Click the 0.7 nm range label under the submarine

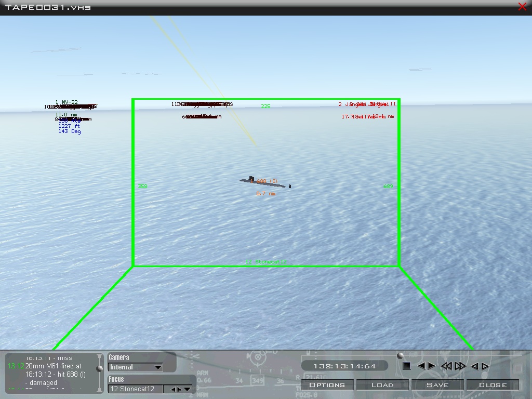265,194
